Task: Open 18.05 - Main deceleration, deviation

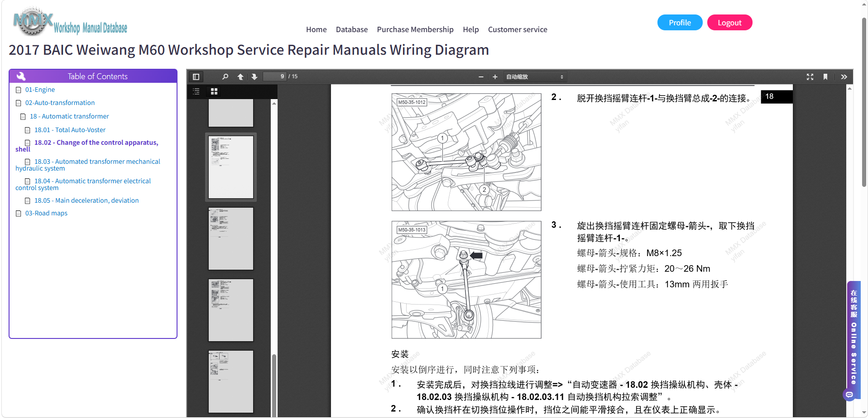Action: click(86, 200)
